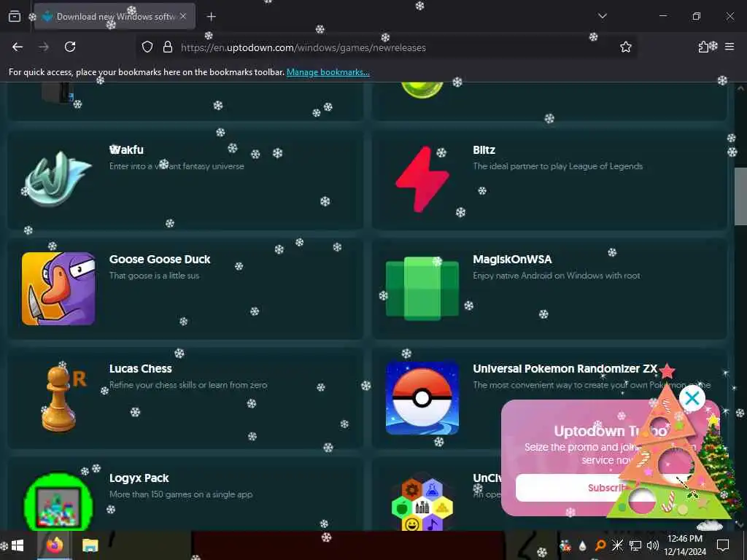Open a new browser tab
Screen dimensions: 747x560
211,17
